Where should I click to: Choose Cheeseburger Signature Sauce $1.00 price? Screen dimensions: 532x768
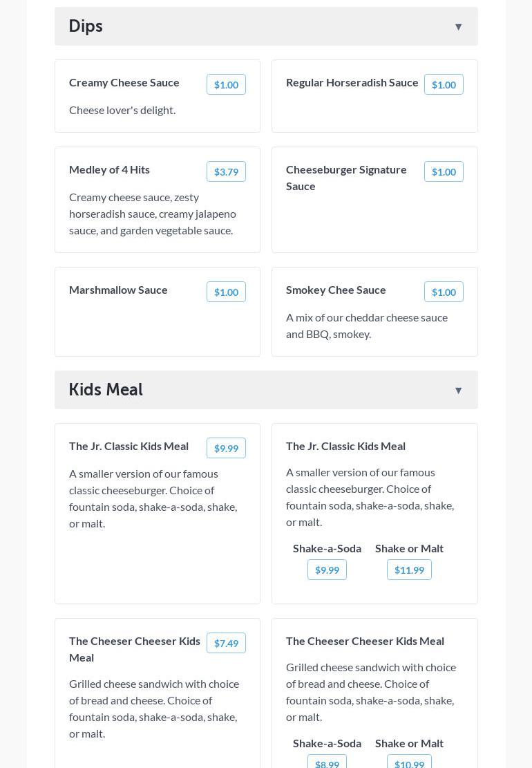click(x=444, y=171)
